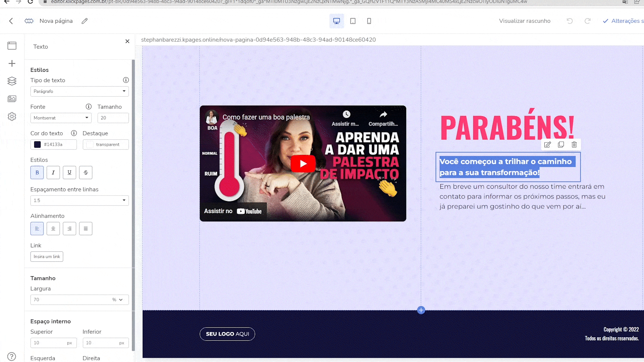The image size is (644, 362).
Task: Click the font size field showing 20
Action: pyautogui.click(x=113, y=118)
